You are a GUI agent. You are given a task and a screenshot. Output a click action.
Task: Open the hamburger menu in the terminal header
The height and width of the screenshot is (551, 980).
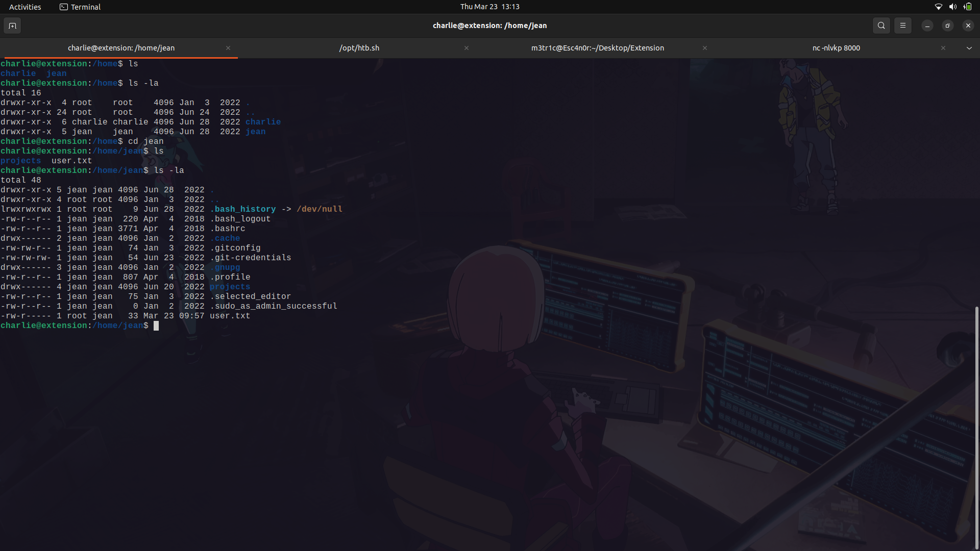(x=902, y=26)
